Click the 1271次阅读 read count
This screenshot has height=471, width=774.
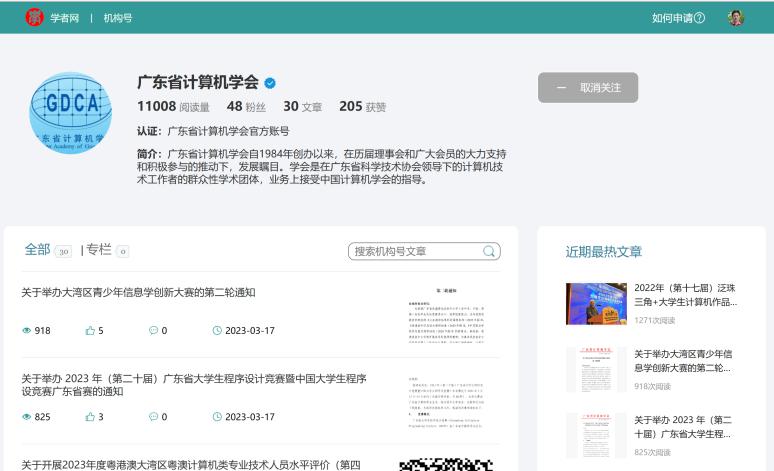(655, 320)
